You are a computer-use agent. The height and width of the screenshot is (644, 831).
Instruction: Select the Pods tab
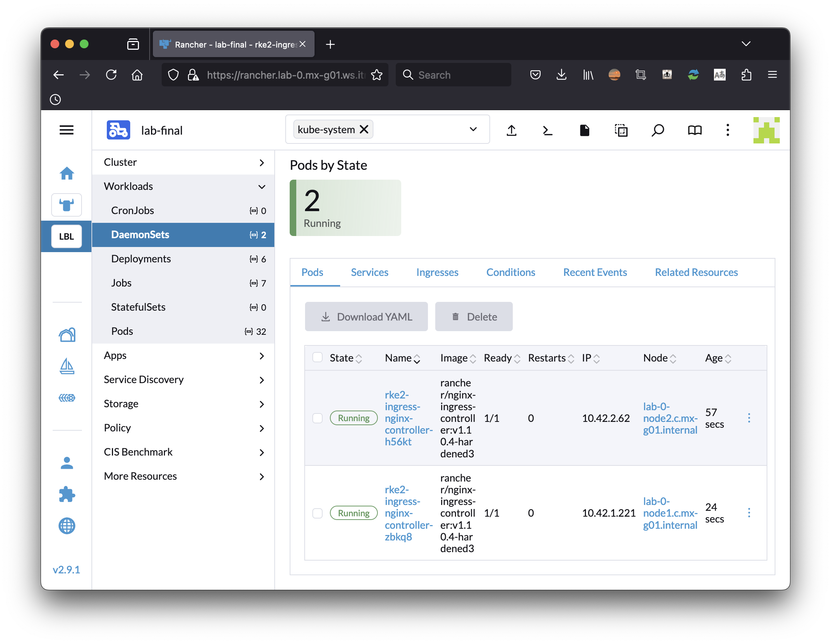coord(312,273)
